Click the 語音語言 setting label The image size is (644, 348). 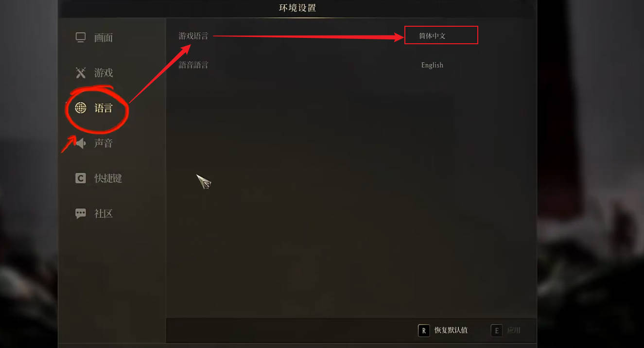pyautogui.click(x=193, y=65)
